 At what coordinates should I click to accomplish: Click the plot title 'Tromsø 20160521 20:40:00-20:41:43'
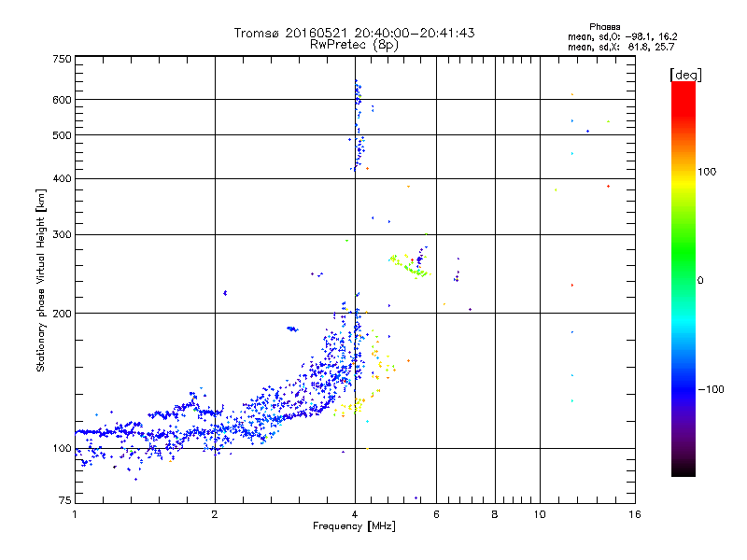(x=354, y=33)
